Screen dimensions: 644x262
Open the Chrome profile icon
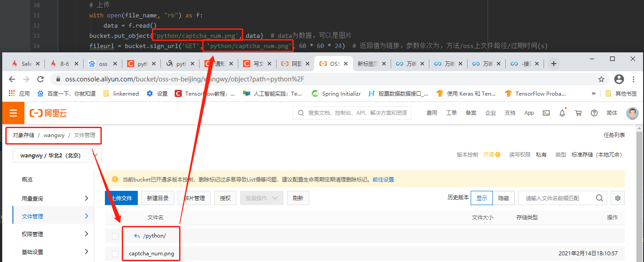pyautogui.click(x=619, y=79)
